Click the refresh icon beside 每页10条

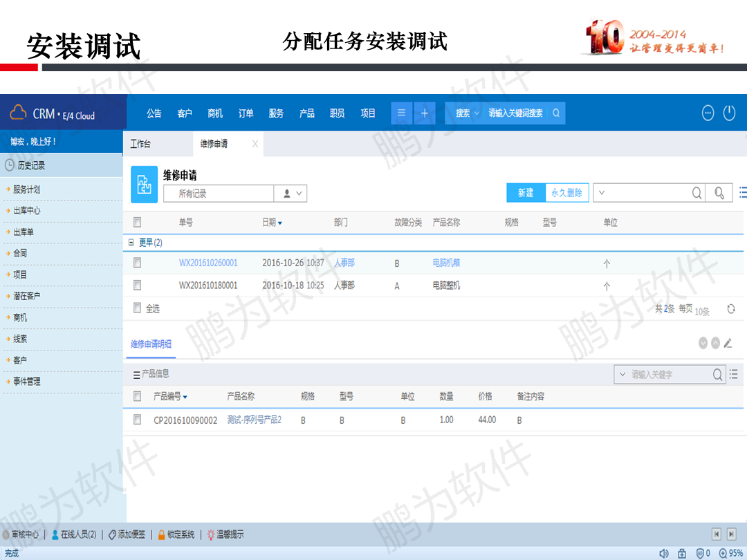(731, 309)
